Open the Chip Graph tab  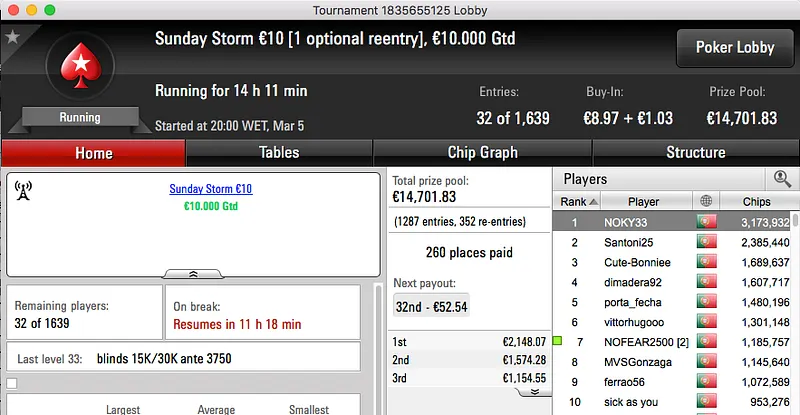coord(482,153)
